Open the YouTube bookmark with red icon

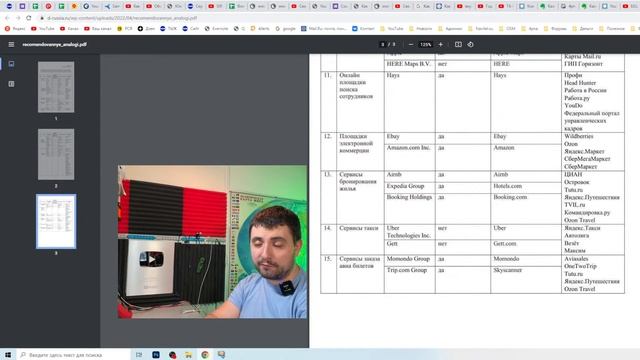click(x=43, y=29)
